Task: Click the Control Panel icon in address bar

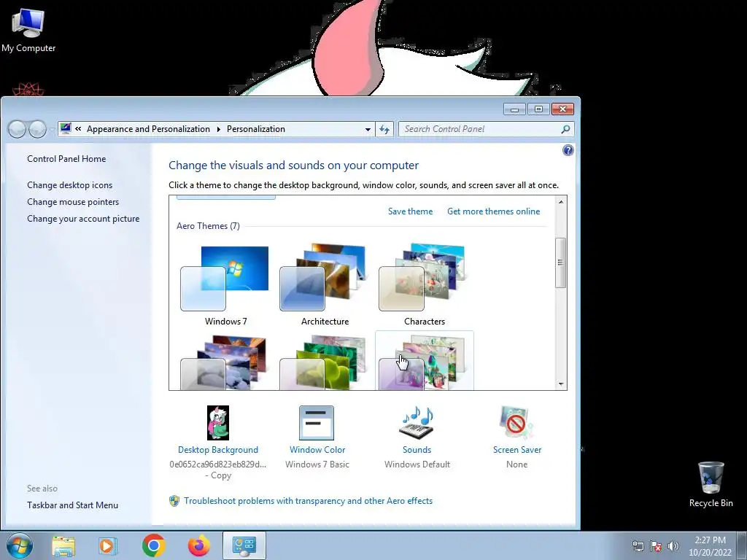Action: coord(66,128)
